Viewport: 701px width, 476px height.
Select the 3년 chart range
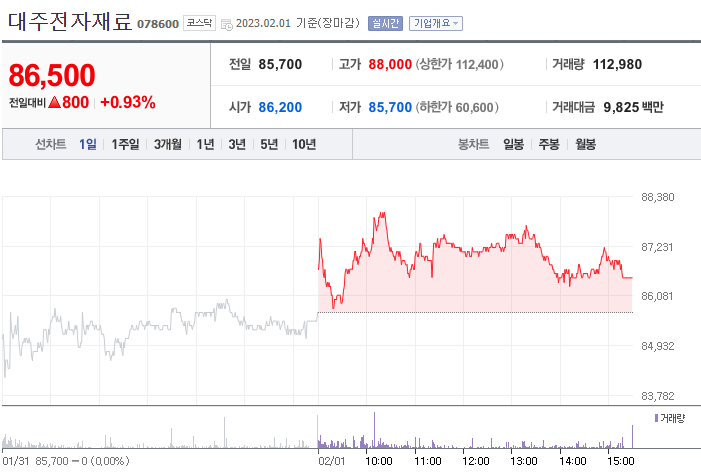point(237,144)
